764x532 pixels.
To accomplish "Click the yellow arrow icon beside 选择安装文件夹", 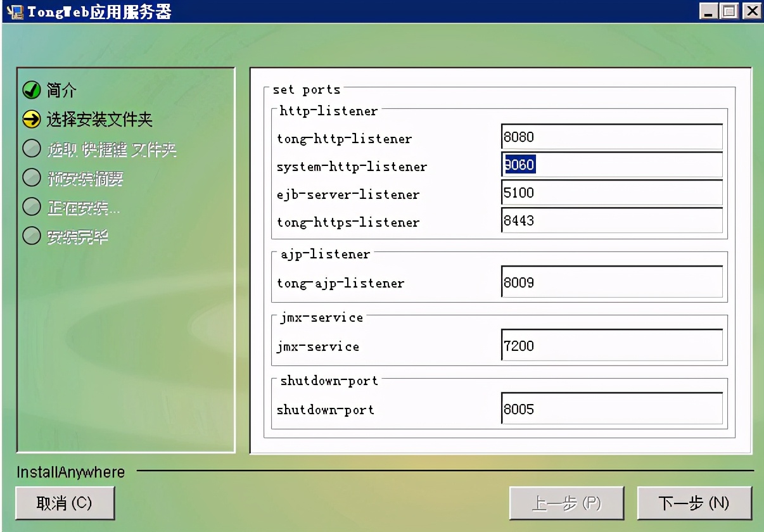I will click(x=31, y=119).
